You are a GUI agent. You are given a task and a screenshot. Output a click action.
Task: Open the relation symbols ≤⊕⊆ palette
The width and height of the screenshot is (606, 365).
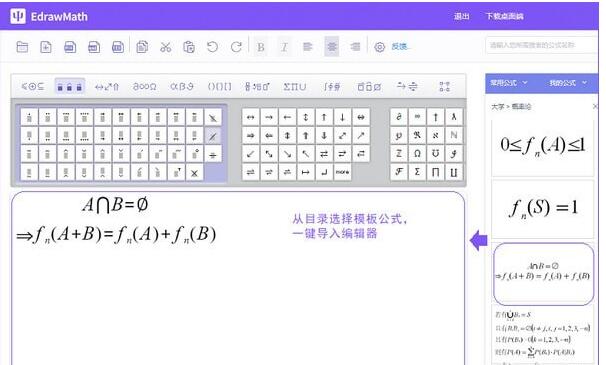point(33,87)
